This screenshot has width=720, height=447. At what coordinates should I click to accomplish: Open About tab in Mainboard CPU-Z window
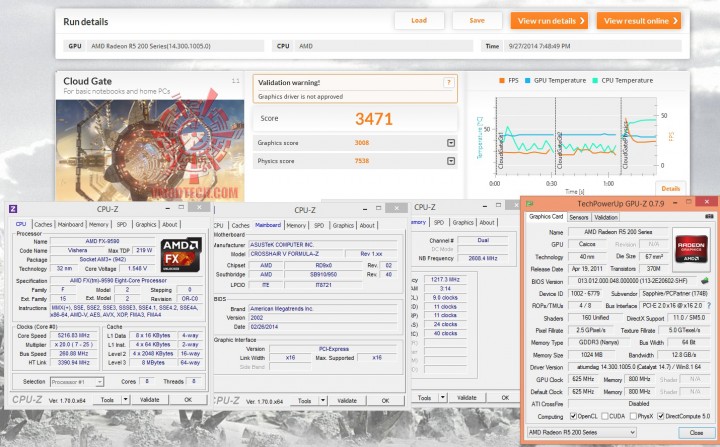click(x=367, y=225)
